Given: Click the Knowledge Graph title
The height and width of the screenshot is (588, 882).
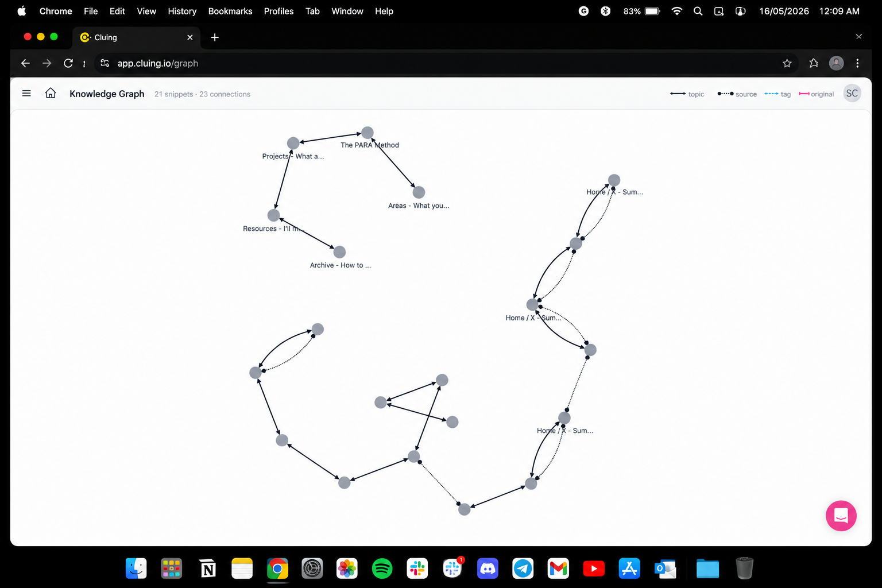Looking at the screenshot, I should [107, 94].
